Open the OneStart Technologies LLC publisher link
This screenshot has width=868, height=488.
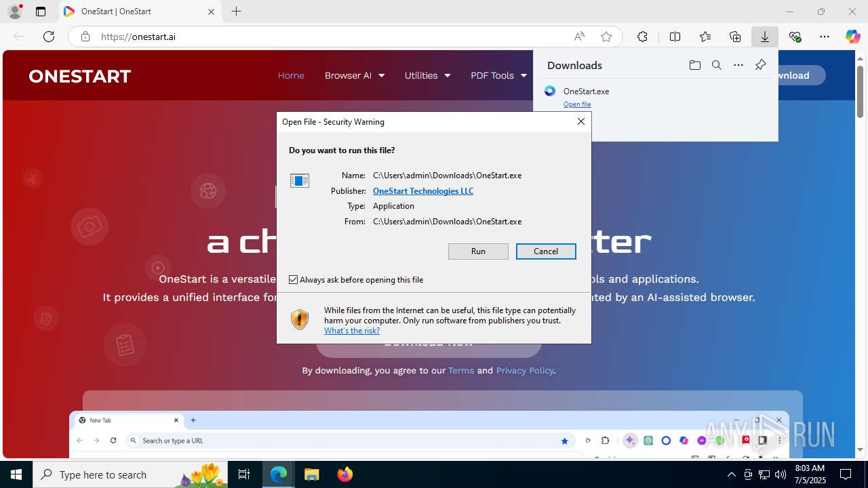(423, 191)
